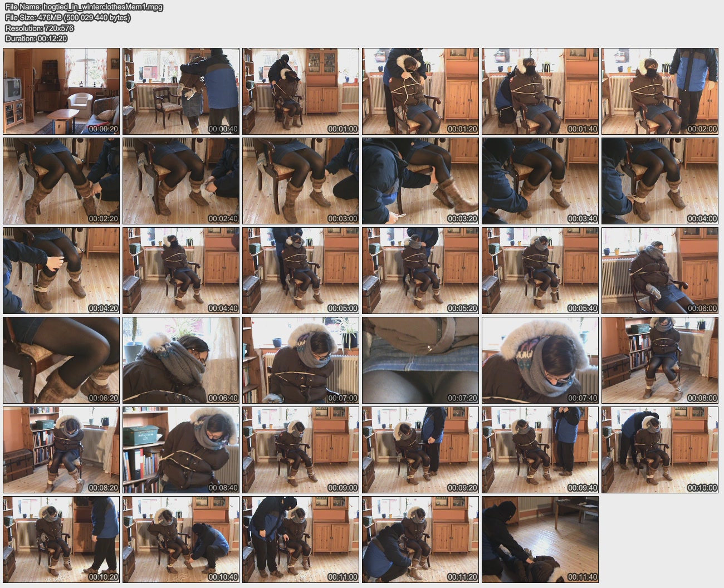Select the thumbnail timestamped 00:10:40
724x588 pixels.
pyautogui.click(x=181, y=540)
